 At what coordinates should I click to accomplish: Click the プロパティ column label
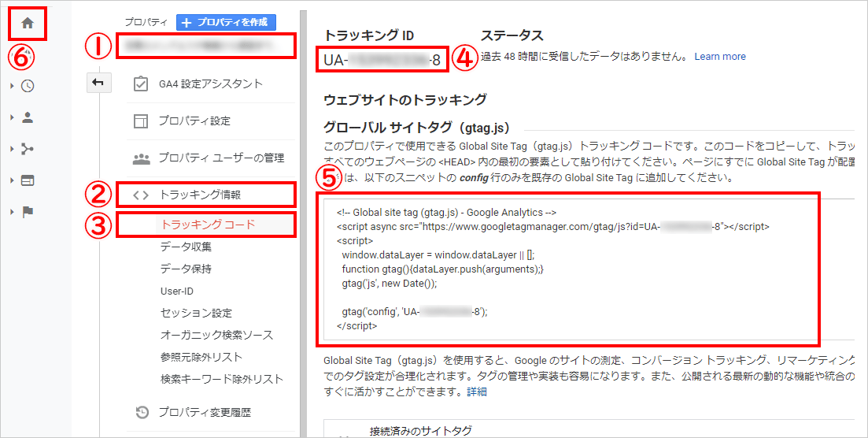[146, 23]
